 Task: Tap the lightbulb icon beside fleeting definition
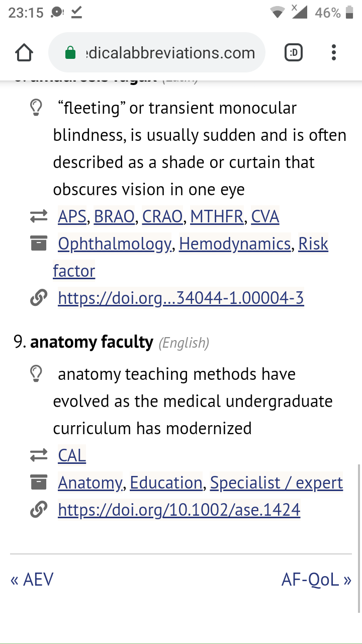pos(36,108)
